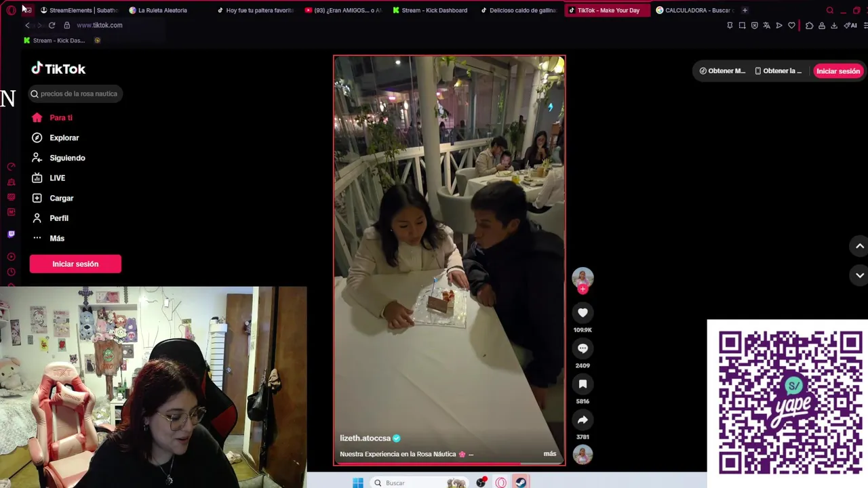Open the tab search magnifier icon
Image resolution: width=868 pixels, height=488 pixels.
(x=829, y=10)
